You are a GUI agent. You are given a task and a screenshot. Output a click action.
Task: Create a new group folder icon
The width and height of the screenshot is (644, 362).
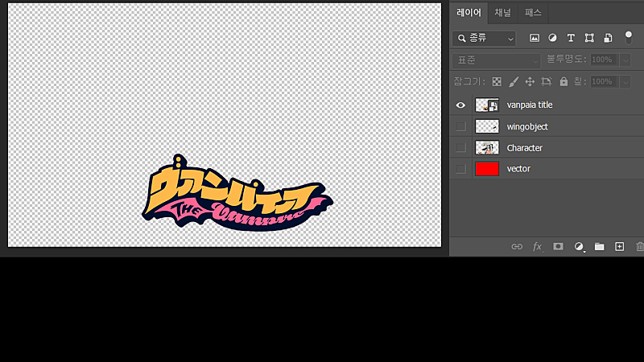(599, 246)
